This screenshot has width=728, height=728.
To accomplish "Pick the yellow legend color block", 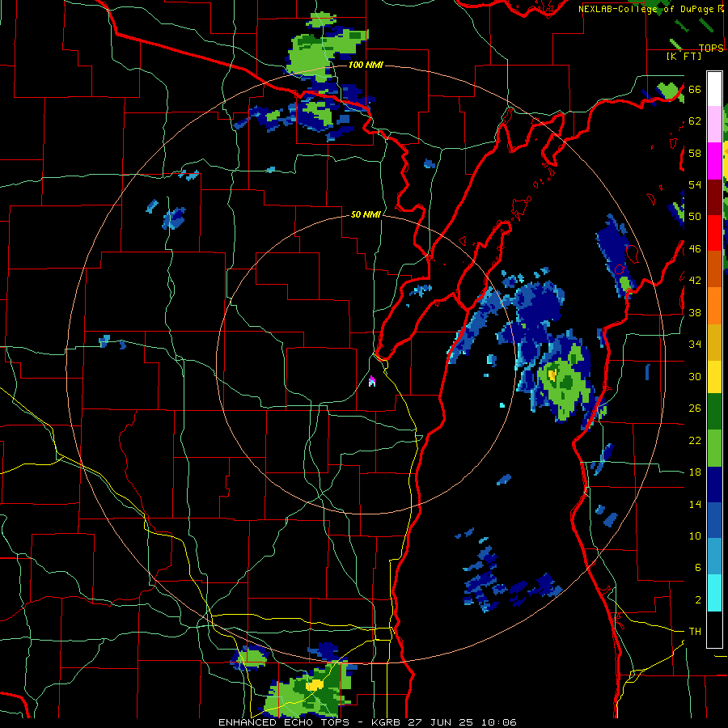I will click(x=714, y=376).
